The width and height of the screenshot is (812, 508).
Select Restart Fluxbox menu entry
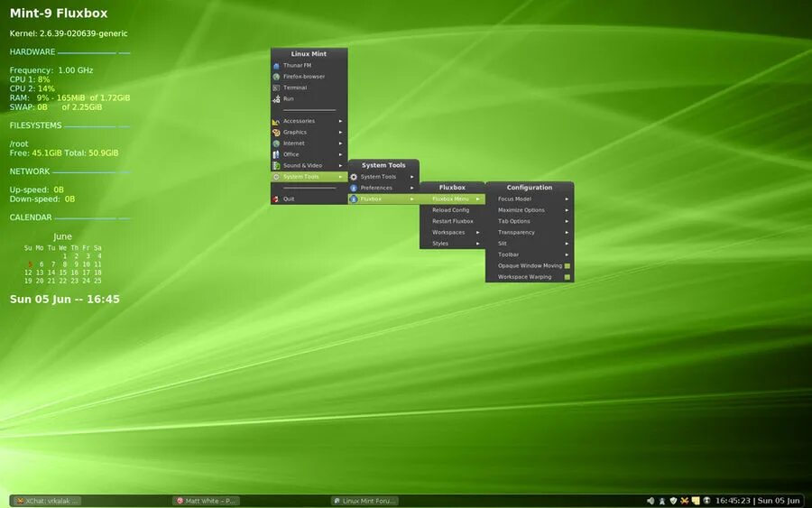pos(452,221)
